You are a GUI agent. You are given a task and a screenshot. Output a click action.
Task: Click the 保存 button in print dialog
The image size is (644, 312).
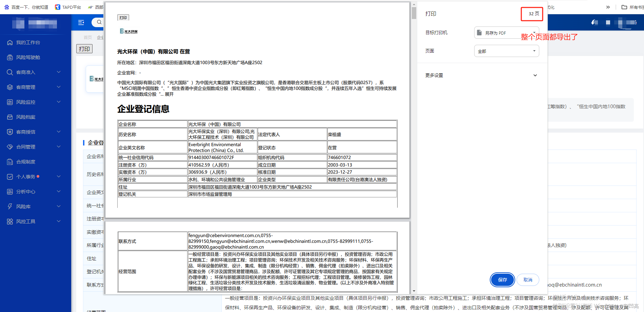[x=503, y=280]
